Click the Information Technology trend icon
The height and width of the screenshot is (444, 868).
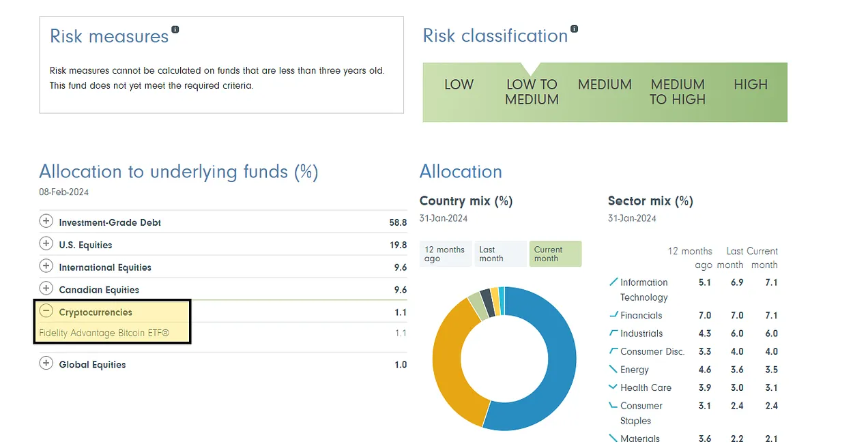coord(613,282)
